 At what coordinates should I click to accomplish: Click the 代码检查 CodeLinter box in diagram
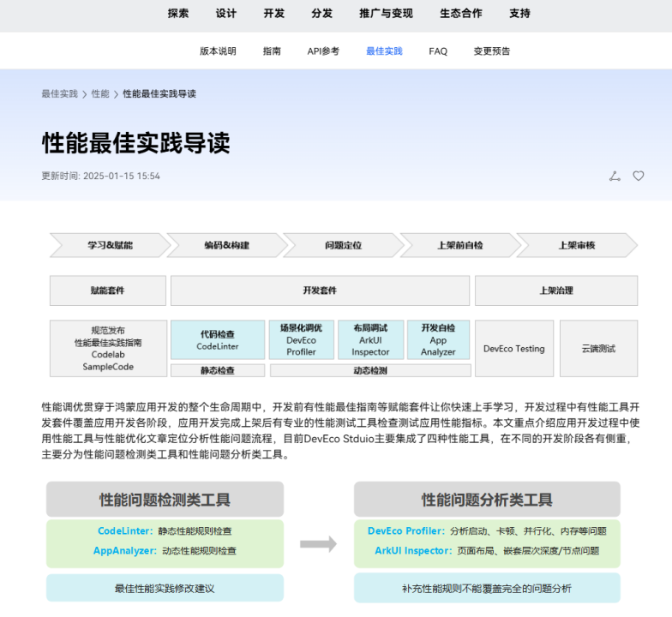tap(218, 340)
